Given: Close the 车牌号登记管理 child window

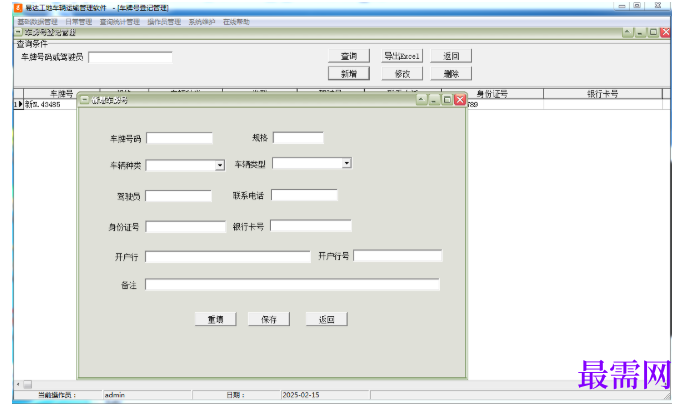Looking at the screenshot, I should 665,32.
